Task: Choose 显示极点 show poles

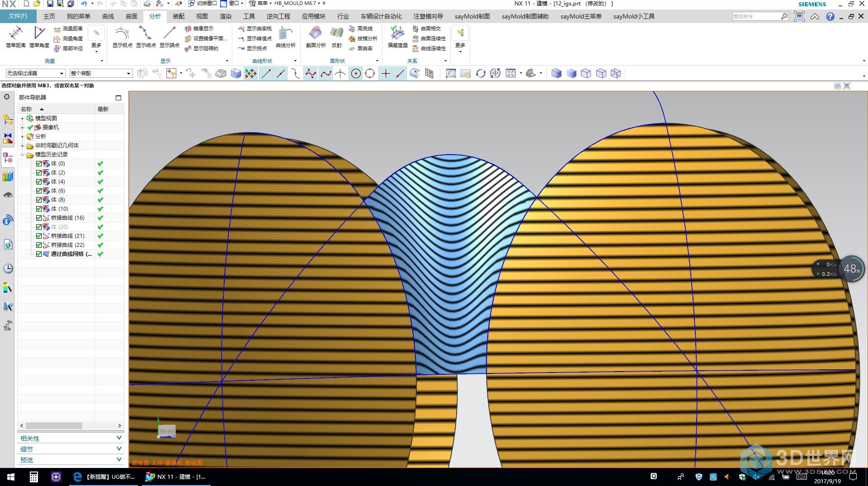Action: coord(122,37)
